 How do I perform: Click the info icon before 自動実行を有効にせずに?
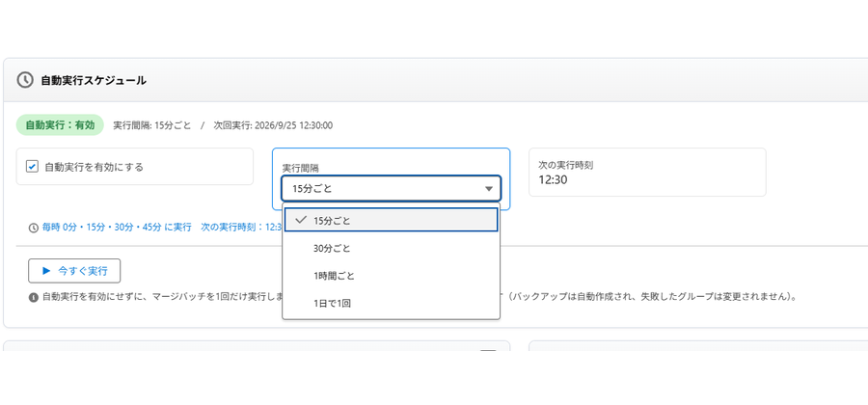click(33, 297)
